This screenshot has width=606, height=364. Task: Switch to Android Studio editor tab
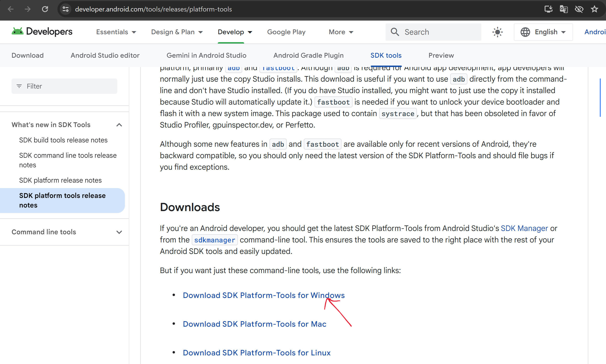click(x=105, y=56)
